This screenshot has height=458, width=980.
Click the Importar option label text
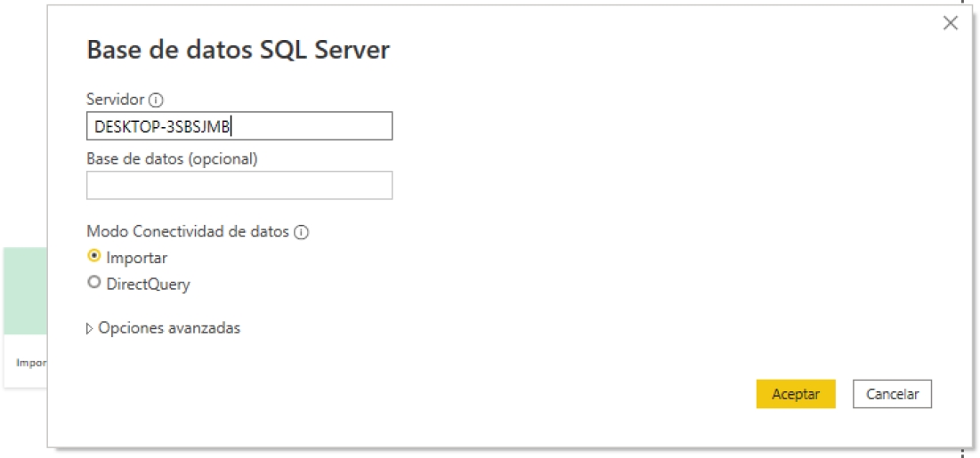pyautogui.click(x=137, y=258)
